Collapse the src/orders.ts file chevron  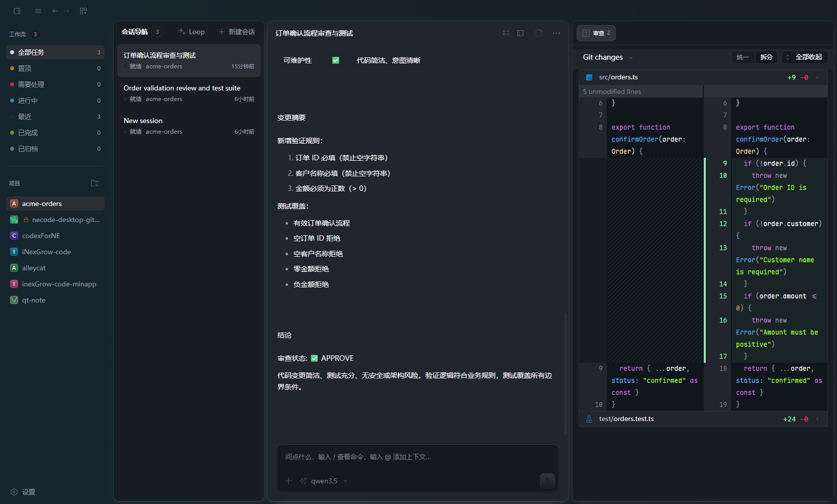coord(817,77)
